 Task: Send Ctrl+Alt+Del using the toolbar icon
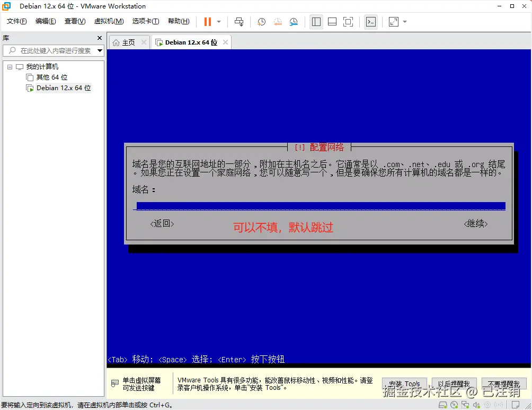click(238, 22)
